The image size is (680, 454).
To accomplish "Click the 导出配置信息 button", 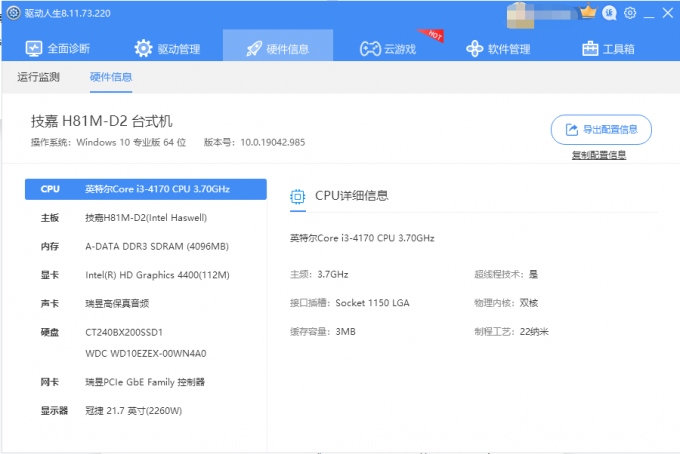I will pyautogui.click(x=601, y=130).
